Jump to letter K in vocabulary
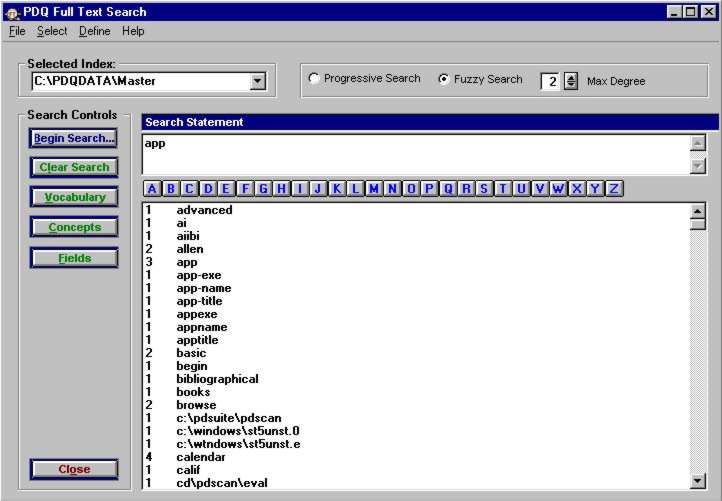The height and width of the screenshot is (501, 722). click(x=337, y=188)
